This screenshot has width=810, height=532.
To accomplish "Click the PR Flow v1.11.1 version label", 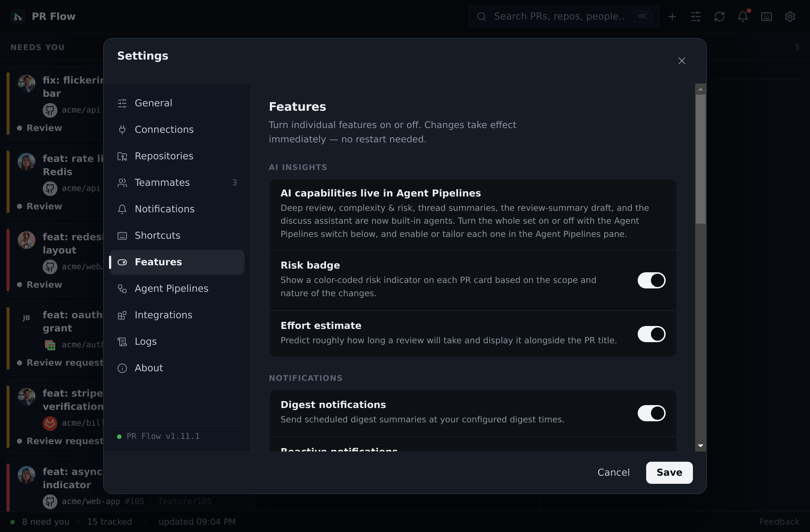I will click(x=163, y=436).
